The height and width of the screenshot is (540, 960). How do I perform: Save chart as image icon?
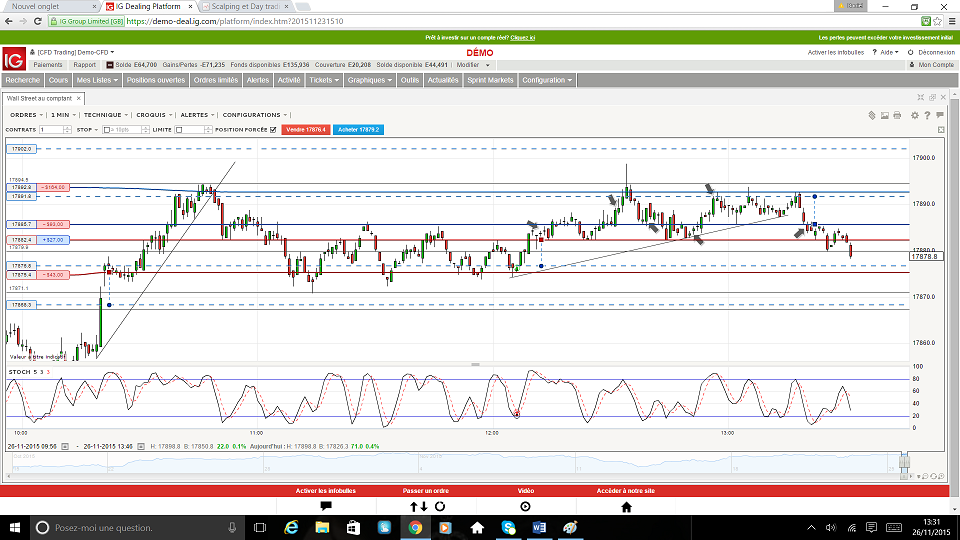pos(884,115)
